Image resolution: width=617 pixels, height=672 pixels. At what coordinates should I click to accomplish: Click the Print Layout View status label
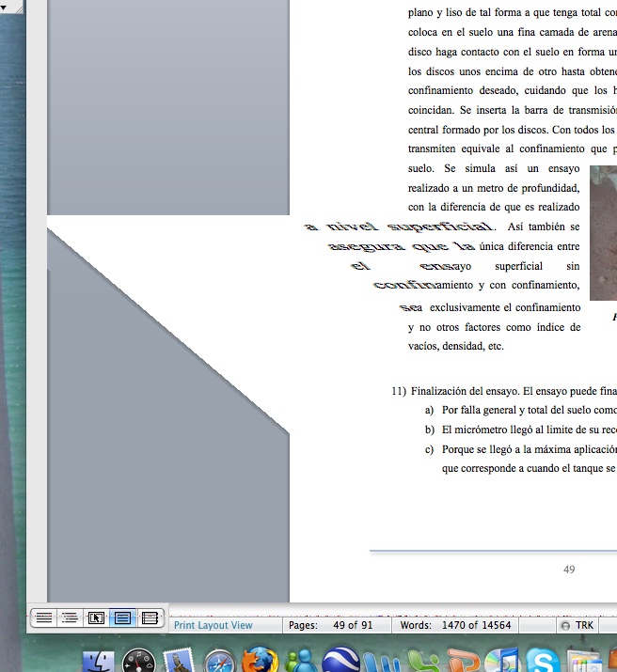coord(214,625)
